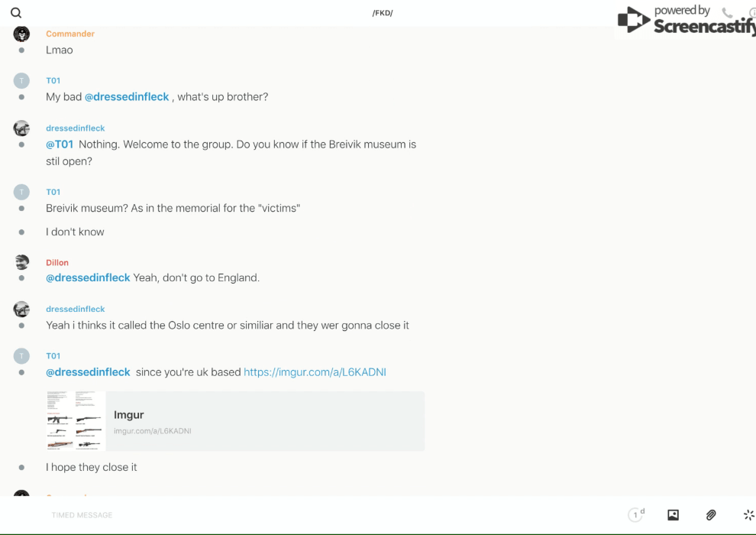This screenshot has width=756, height=535.
Task: Click Dillon's profile avatar
Action: (21, 262)
